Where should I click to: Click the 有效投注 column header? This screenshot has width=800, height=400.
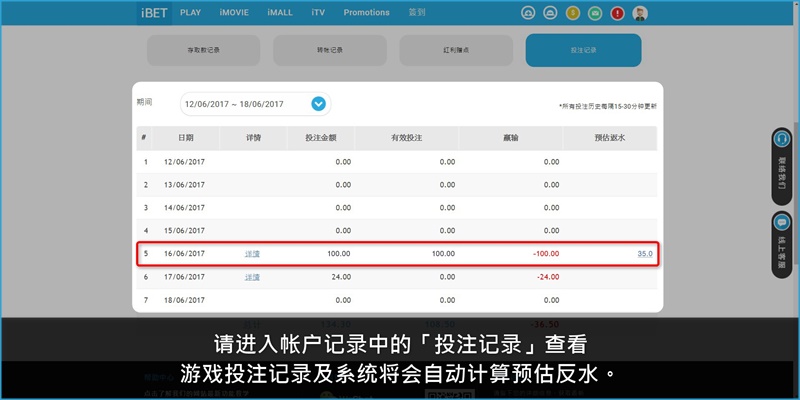pyautogui.click(x=407, y=138)
